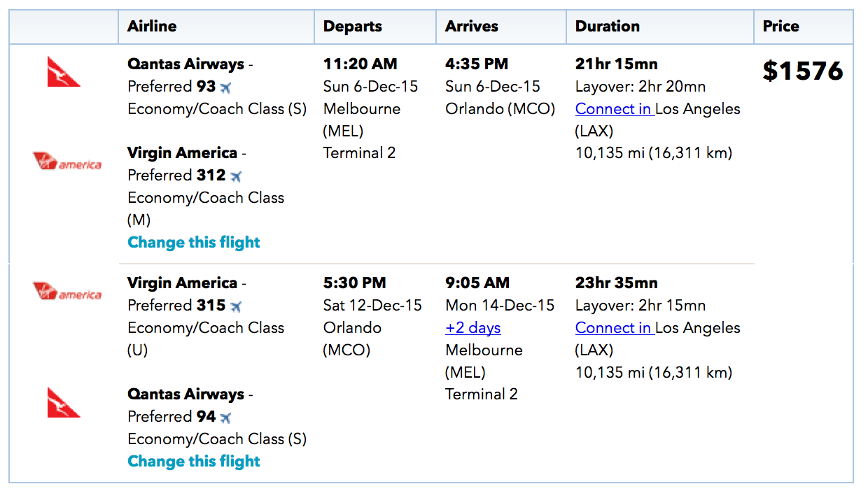The height and width of the screenshot is (498, 868).
Task: Click the plane icon next to Preferred 312
Action: (x=236, y=176)
